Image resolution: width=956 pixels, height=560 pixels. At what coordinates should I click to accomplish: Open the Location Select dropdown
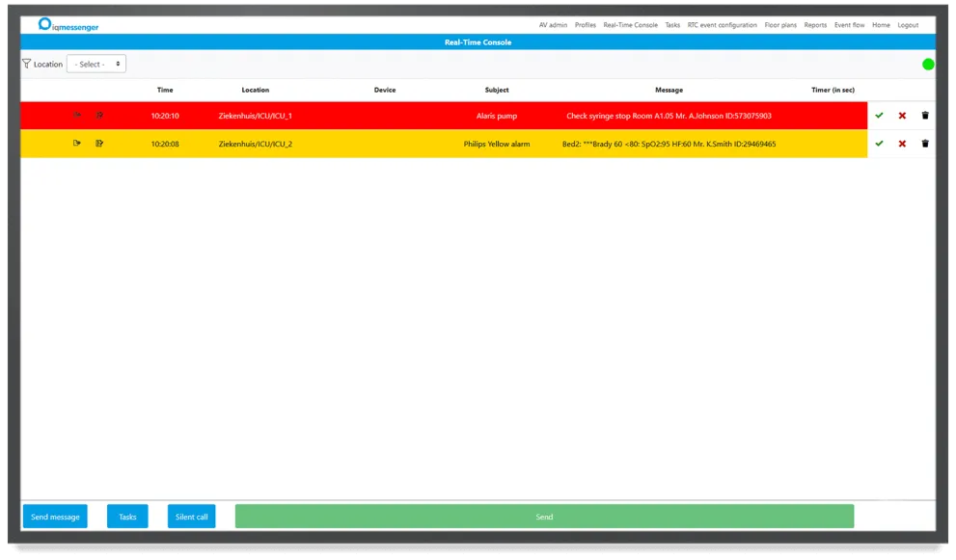(x=96, y=64)
